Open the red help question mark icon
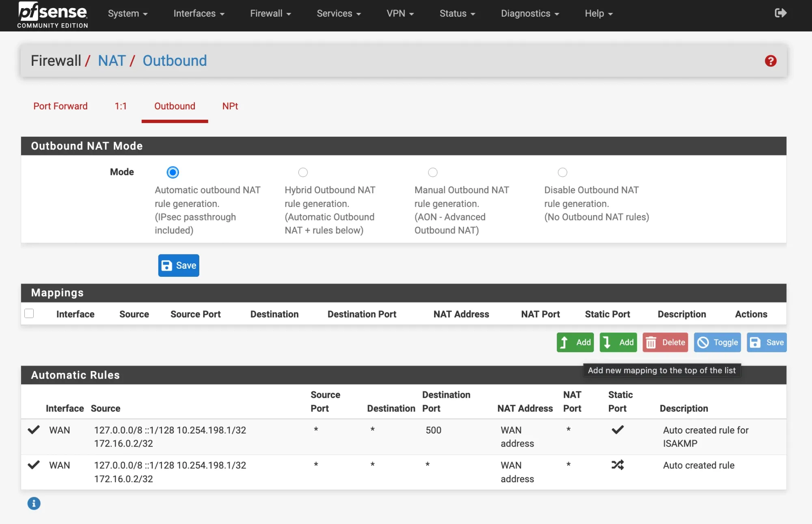Image resolution: width=812 pixels, height=524 pixels. pyautogui.click(x=770, y=61)
